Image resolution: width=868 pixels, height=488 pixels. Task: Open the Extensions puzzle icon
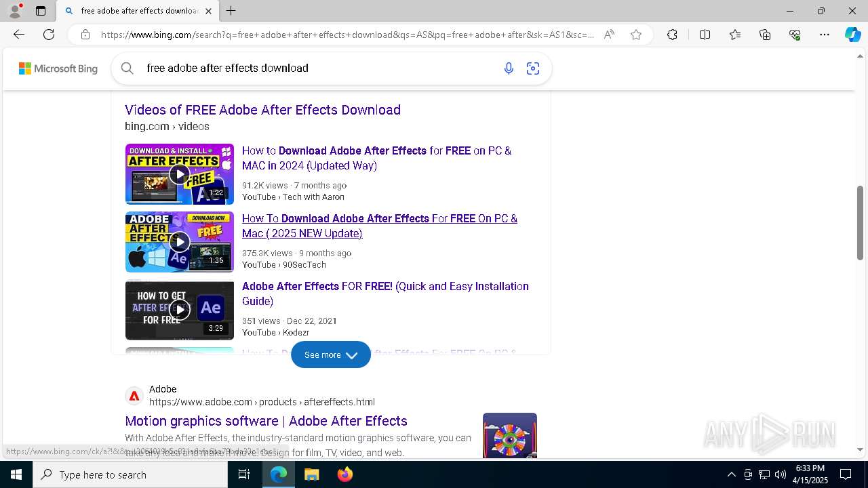pyautogui.click(x=672, y=35)
